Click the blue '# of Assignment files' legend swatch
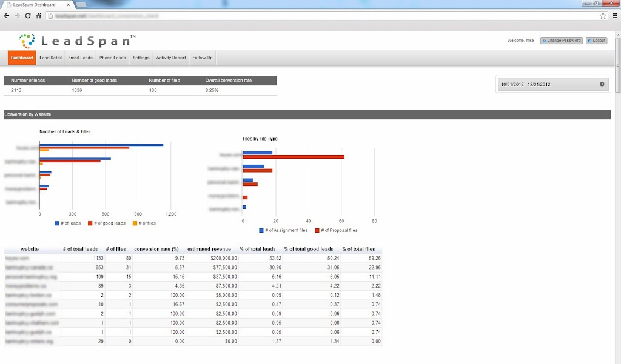This screenshot has height=364, width=621. (x=261, y=230)
